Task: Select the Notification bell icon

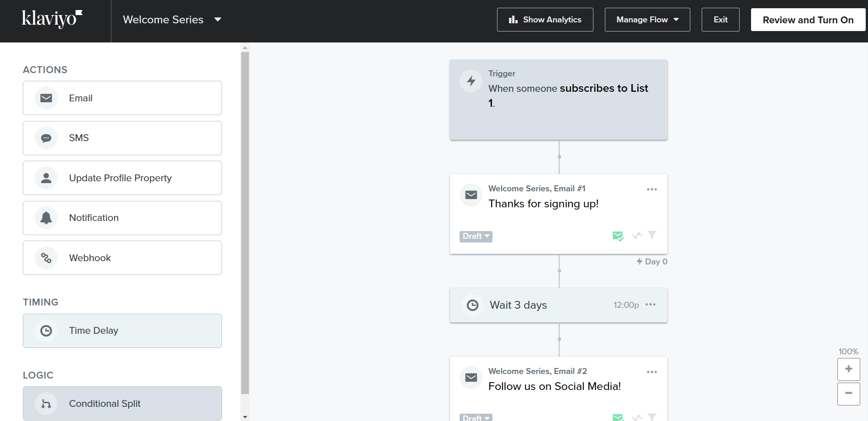Action: click(46, 218)
